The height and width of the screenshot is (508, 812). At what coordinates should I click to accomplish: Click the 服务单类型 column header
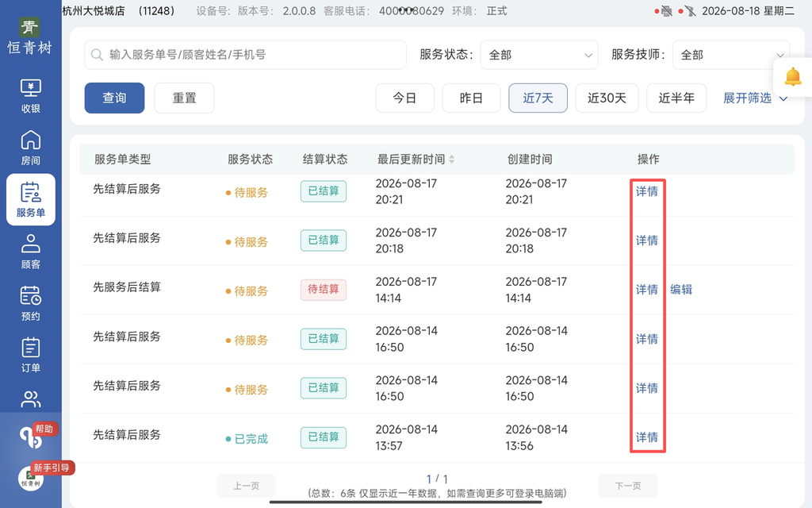(x=123, y=159)
